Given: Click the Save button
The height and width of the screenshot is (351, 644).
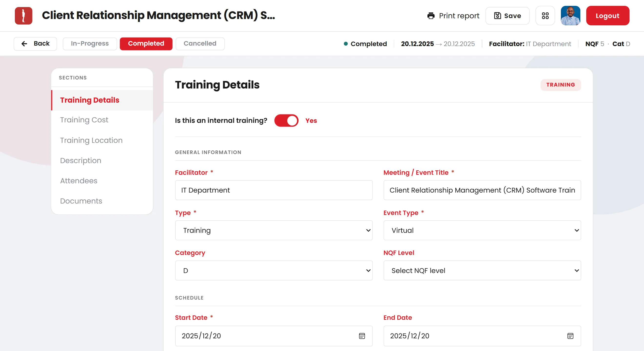Looking at the screenshot, I should (x=507, y=16).
